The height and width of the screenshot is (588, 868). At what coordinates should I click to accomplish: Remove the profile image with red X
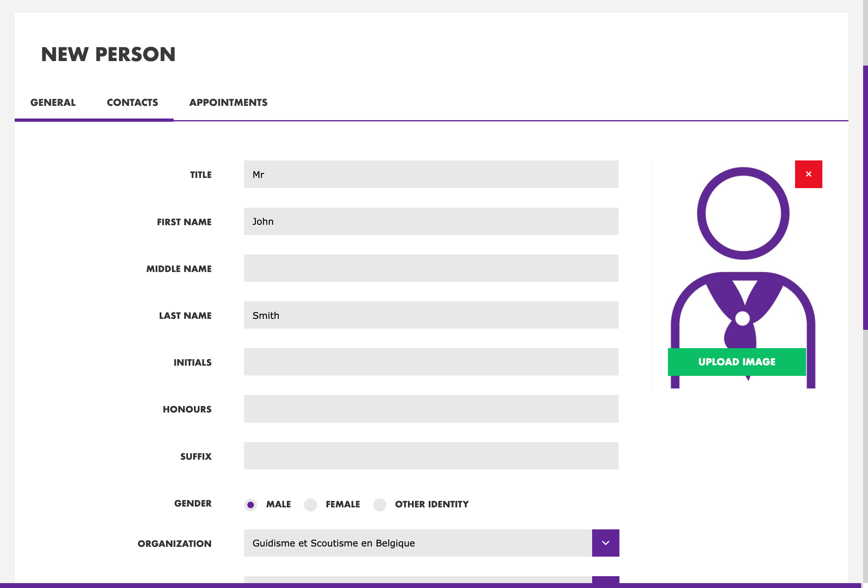(809, 174)
